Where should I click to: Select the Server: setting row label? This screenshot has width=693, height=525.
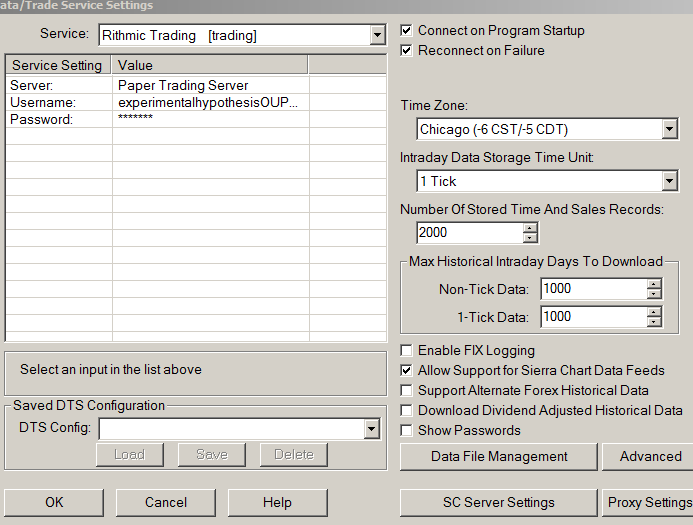click(x=59, y=85)
